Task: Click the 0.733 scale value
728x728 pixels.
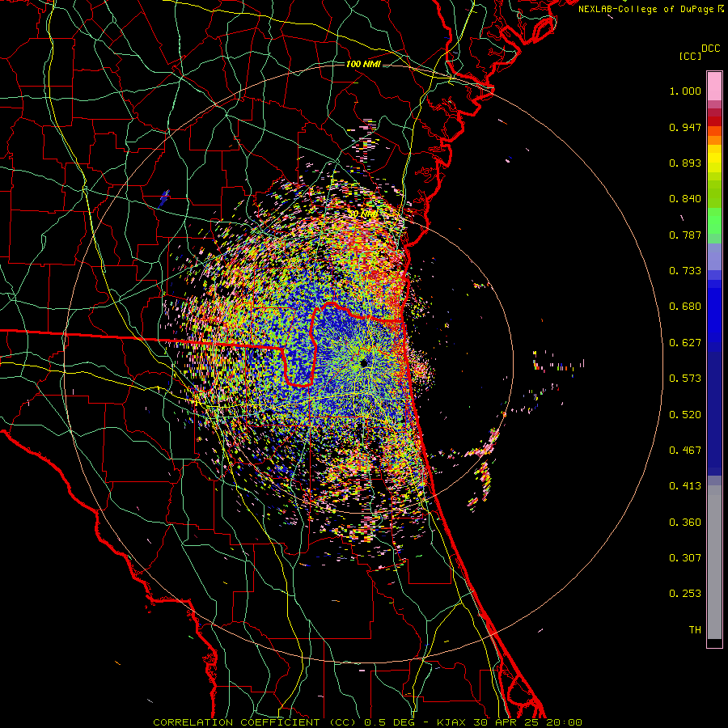Action: pos(685,271)
